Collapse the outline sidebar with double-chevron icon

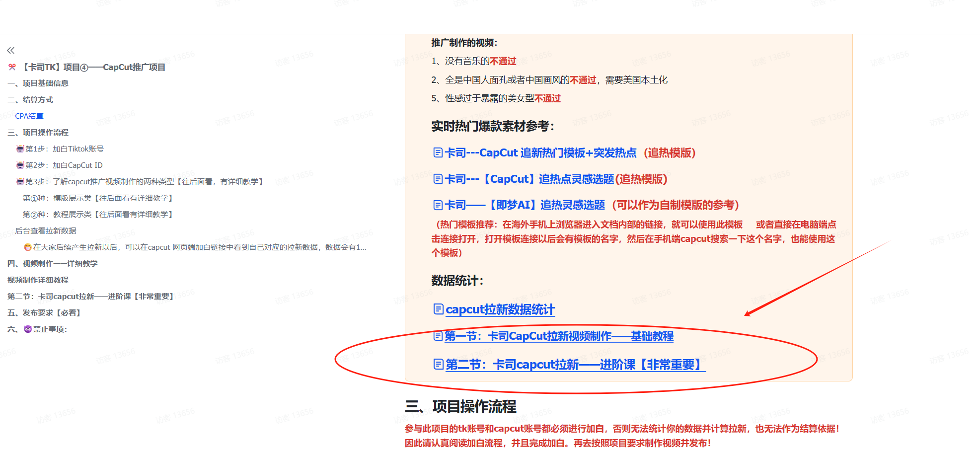point(11,50)
